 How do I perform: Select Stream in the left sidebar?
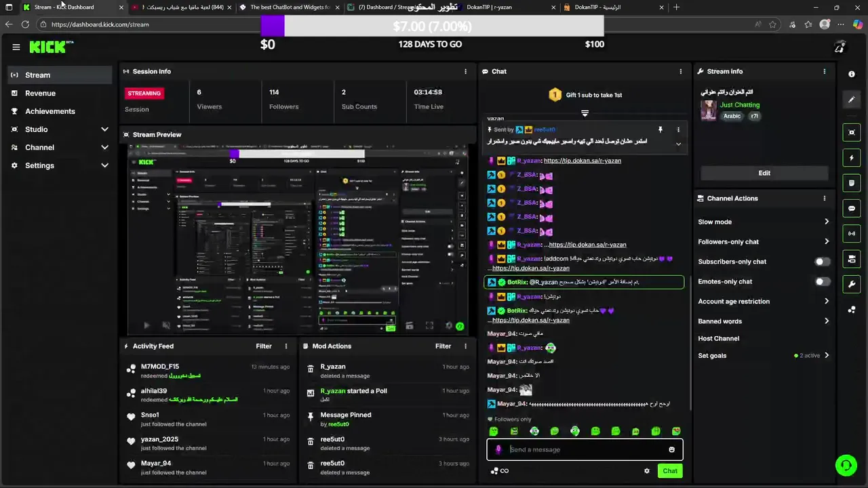(x=60, y=75)
